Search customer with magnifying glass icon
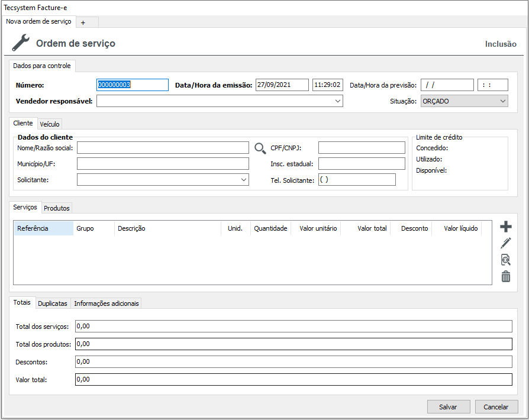529x420 pixels. [x=260, y=148]
